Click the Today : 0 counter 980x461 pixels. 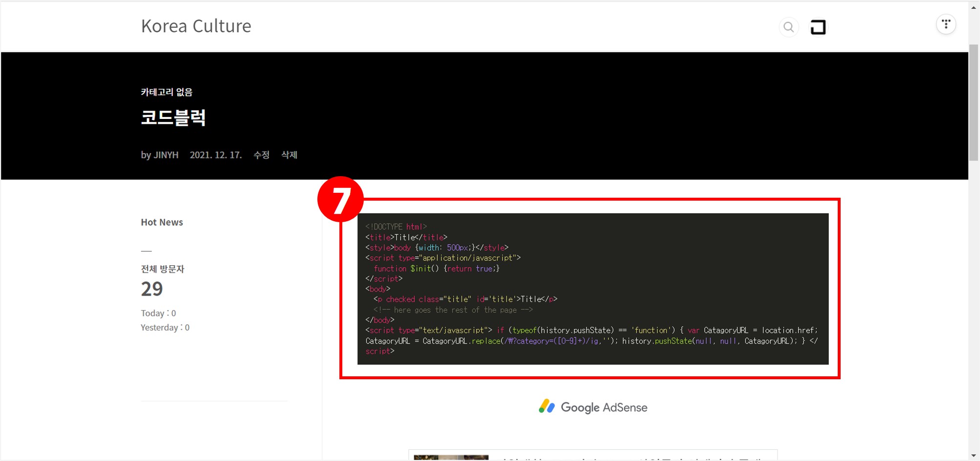[158, 313]
